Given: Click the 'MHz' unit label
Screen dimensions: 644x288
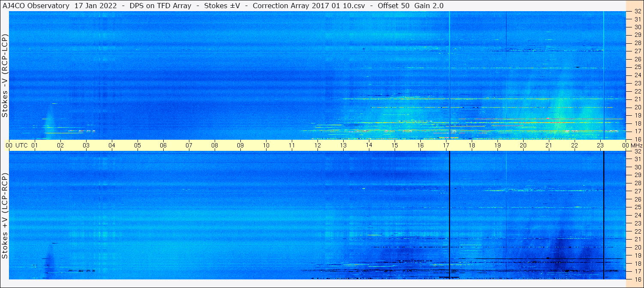Looking at the screenshot, I should pos(637,145).
